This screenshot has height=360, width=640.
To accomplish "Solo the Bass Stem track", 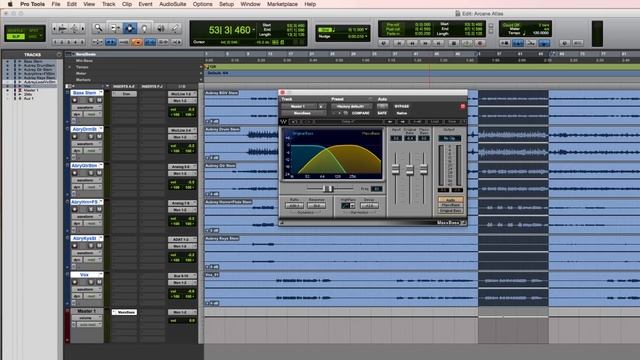I will pos(91,100).
